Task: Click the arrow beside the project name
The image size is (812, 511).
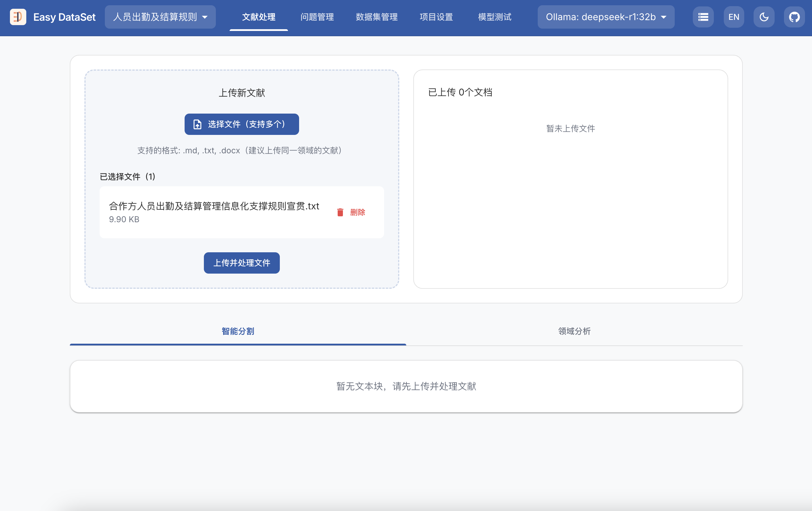Action: (x=205, y=17)
